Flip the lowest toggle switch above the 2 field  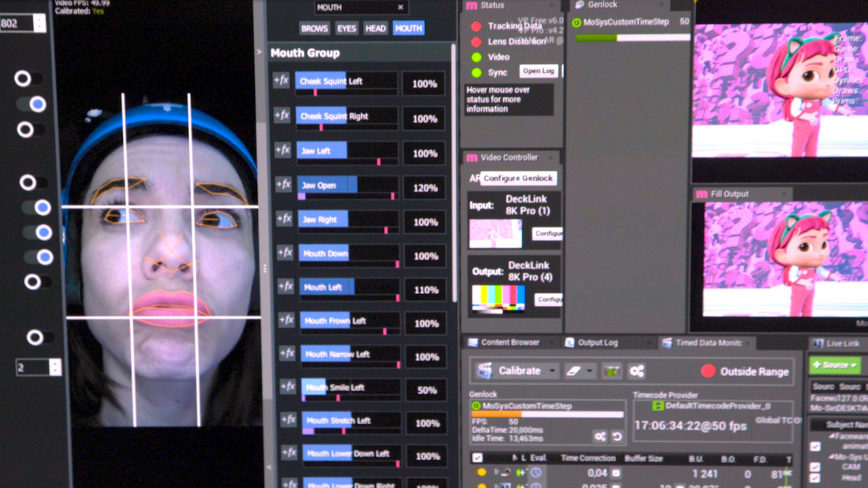41,338
